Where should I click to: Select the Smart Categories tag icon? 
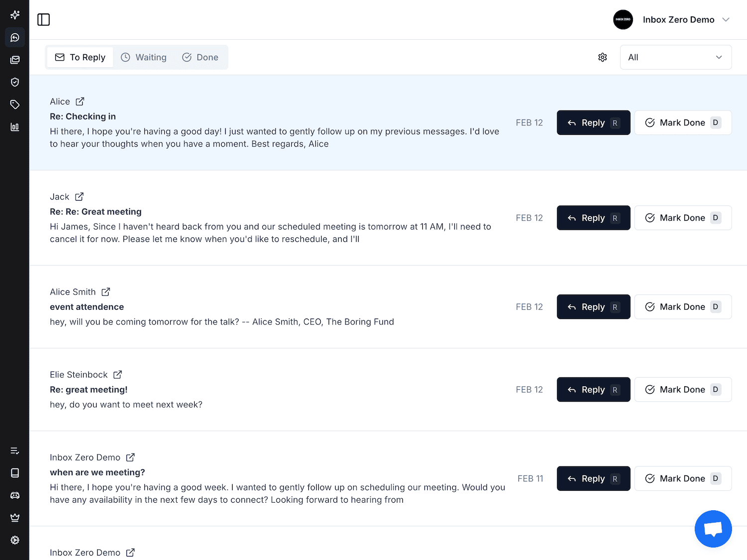tap(15, 105)
